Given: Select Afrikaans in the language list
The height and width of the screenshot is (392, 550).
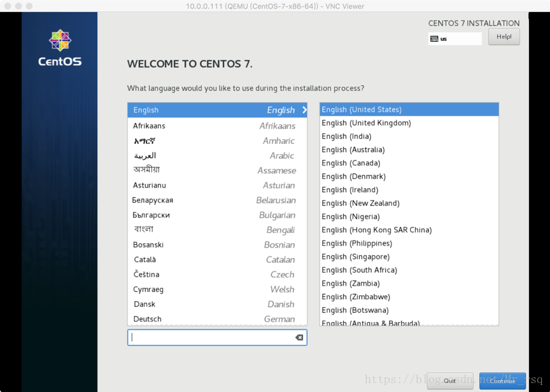Looking at the screenshot, I should click(x=217, y=126).
